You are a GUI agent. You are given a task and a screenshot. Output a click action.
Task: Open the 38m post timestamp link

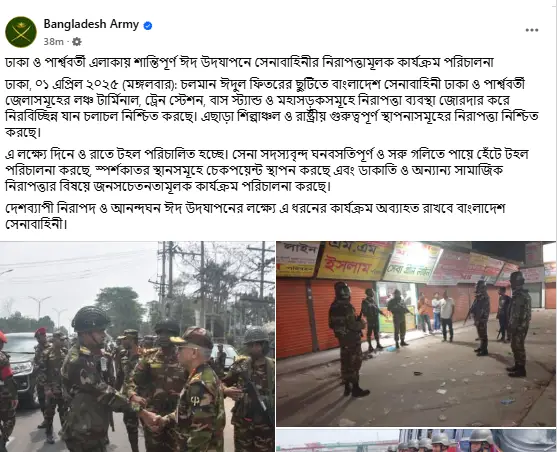[x=53, y=42]
